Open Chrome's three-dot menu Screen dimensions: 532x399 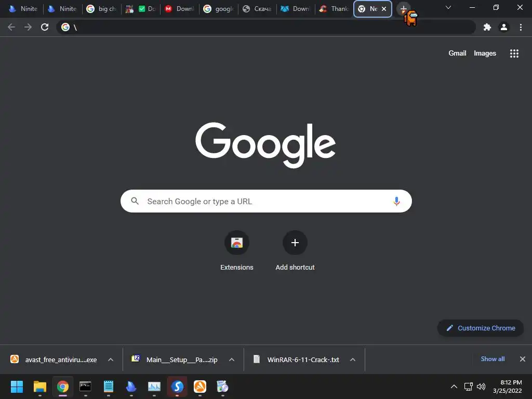click(x=521, y=27)
